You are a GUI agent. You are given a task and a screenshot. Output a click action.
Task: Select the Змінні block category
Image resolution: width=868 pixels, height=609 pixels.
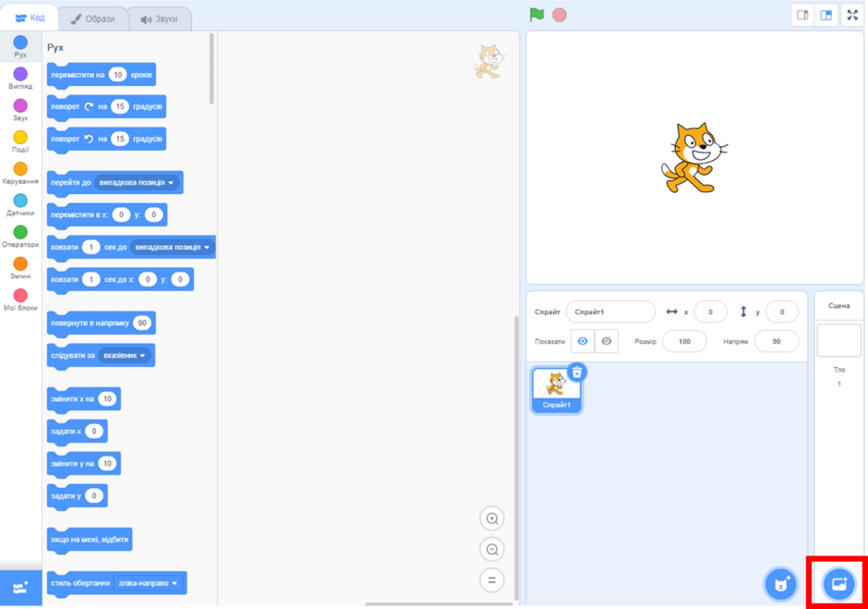tap(20, 268)
